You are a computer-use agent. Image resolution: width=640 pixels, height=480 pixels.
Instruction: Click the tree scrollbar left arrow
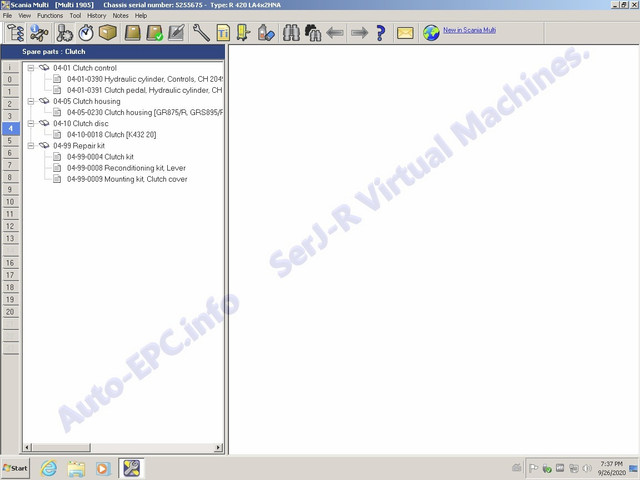coord(27,448)
